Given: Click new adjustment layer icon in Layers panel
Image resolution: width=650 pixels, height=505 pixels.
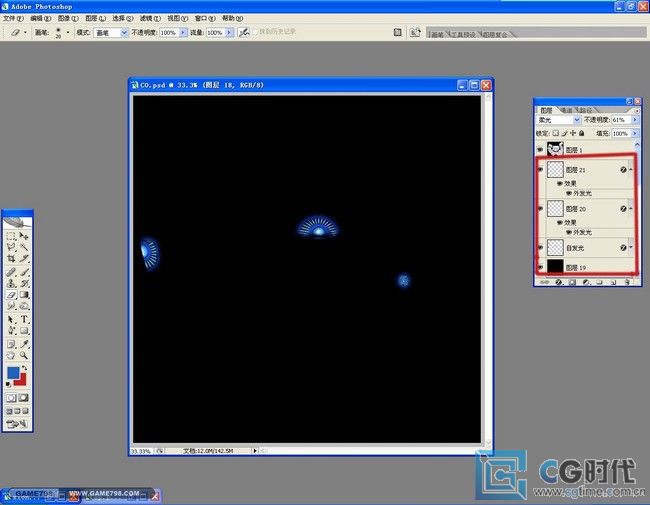Looking at the screenshot, I should pyautogui.click(x=586, y=282).
